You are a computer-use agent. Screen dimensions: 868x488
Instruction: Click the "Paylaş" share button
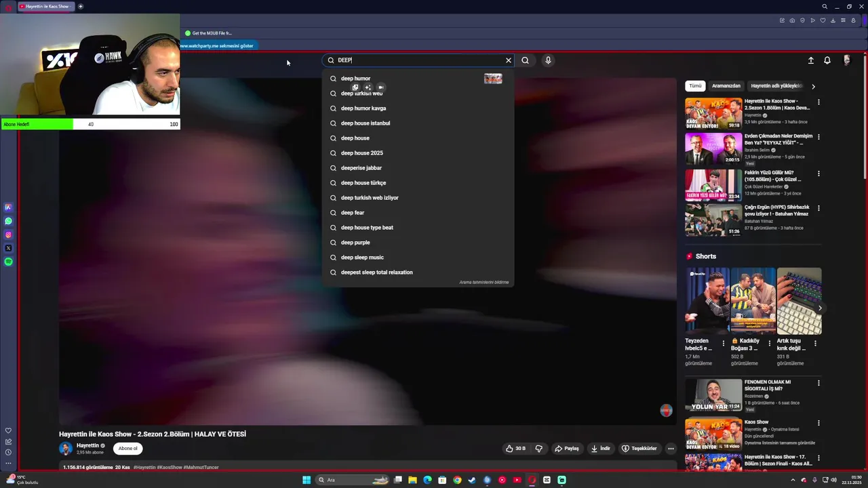(567, 448)
